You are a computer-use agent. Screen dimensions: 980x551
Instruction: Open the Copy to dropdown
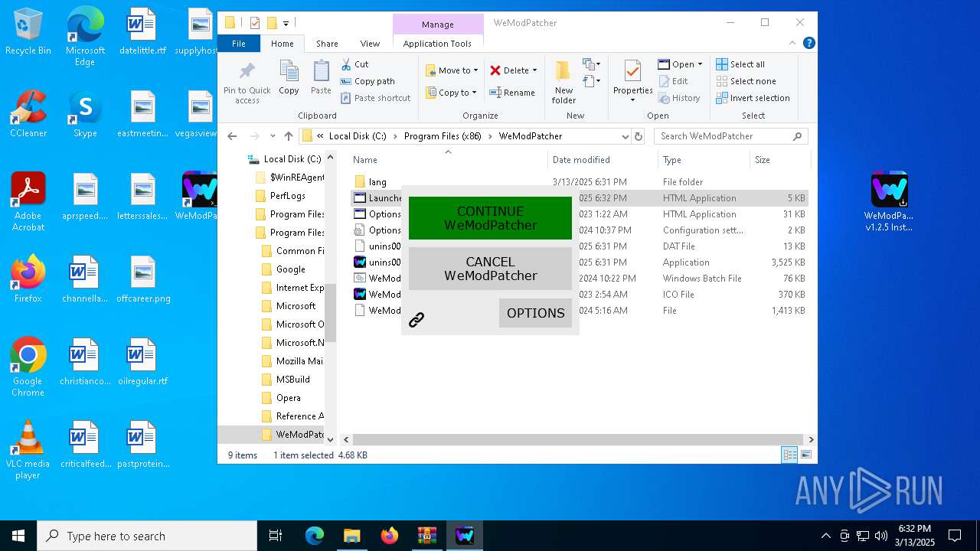point(451,93)
